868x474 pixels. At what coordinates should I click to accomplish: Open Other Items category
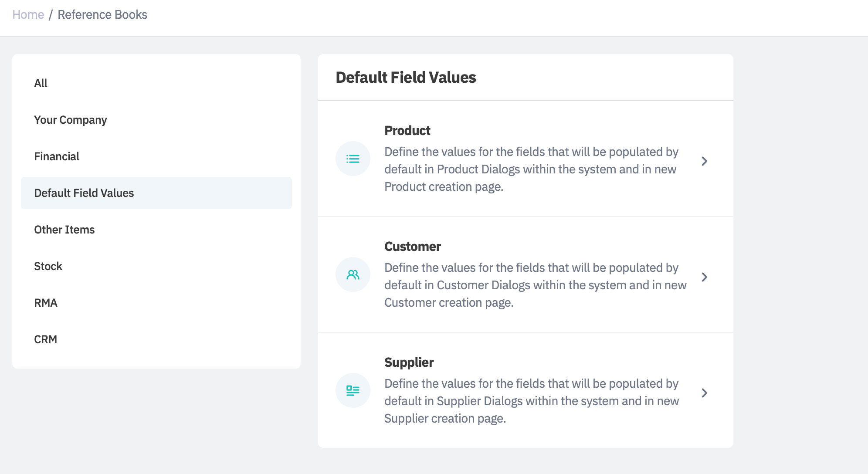[x=64, y=230]
